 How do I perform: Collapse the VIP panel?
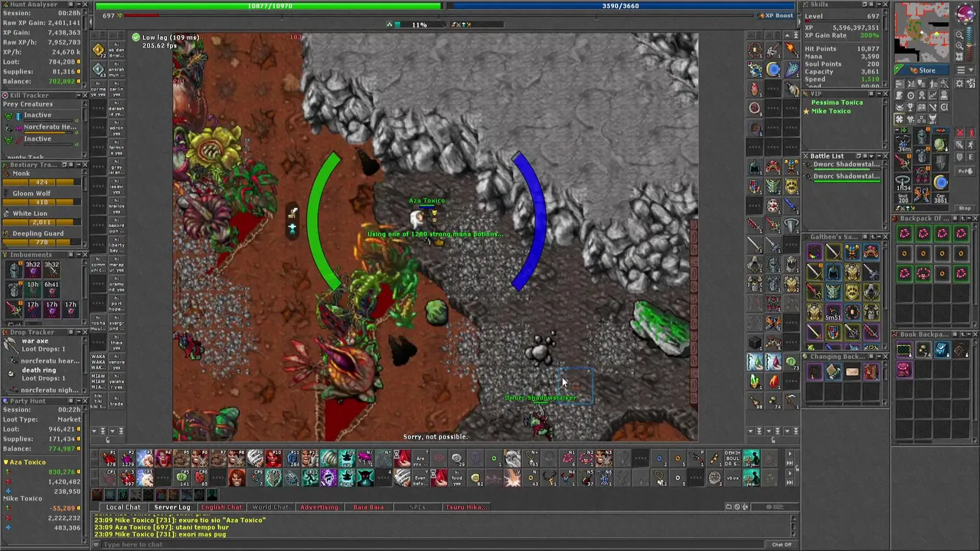tap(879, 94)
